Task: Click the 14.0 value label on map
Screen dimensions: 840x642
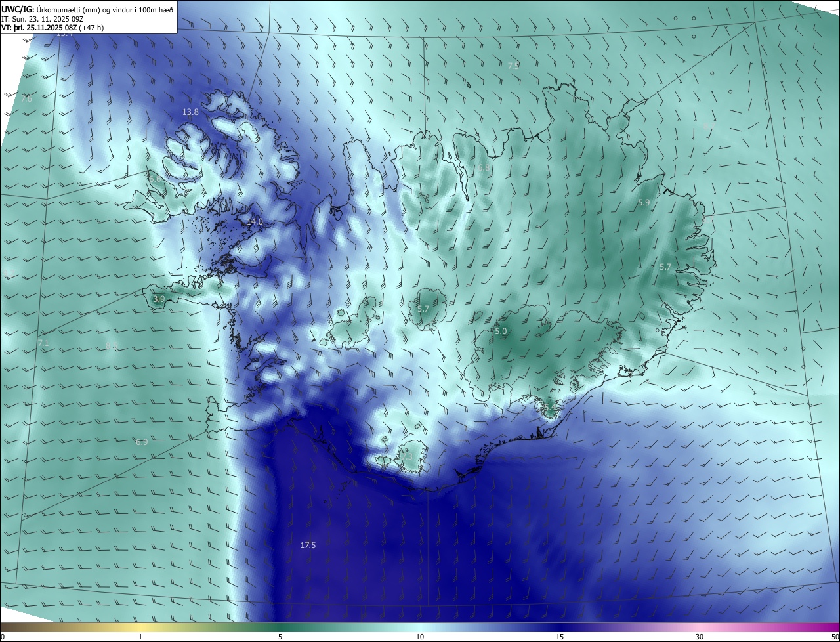Action: 255,222
